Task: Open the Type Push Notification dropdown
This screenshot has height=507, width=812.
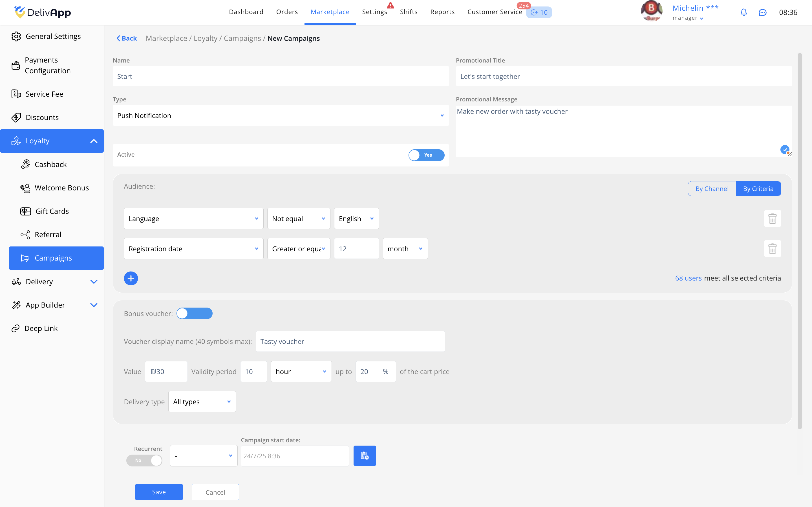Action: (x=281, y=116)
